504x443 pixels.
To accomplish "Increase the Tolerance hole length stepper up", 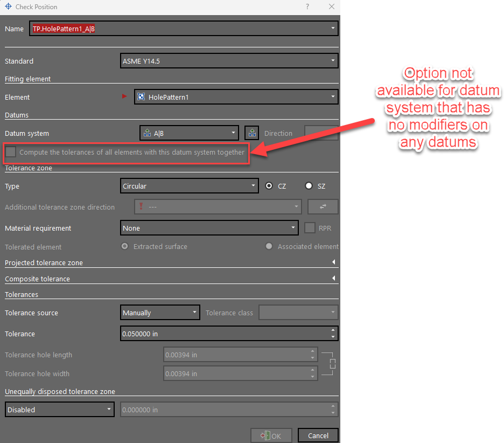I will [312, 351].
